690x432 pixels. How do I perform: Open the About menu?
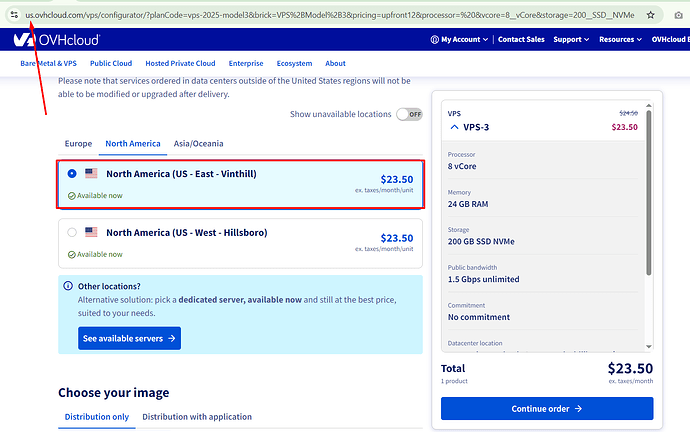tap(335, 63)
